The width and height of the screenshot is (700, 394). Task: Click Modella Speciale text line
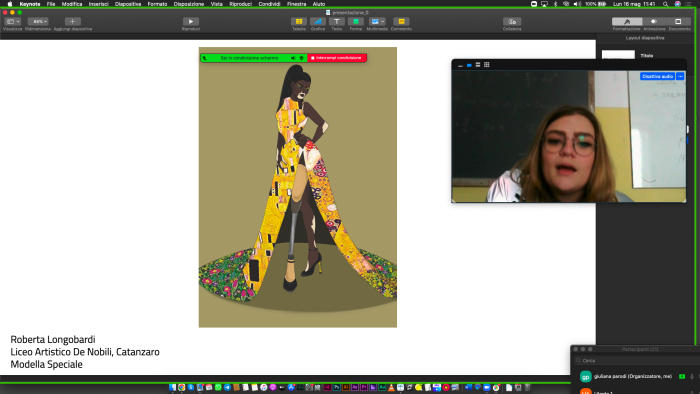(46, 365)
